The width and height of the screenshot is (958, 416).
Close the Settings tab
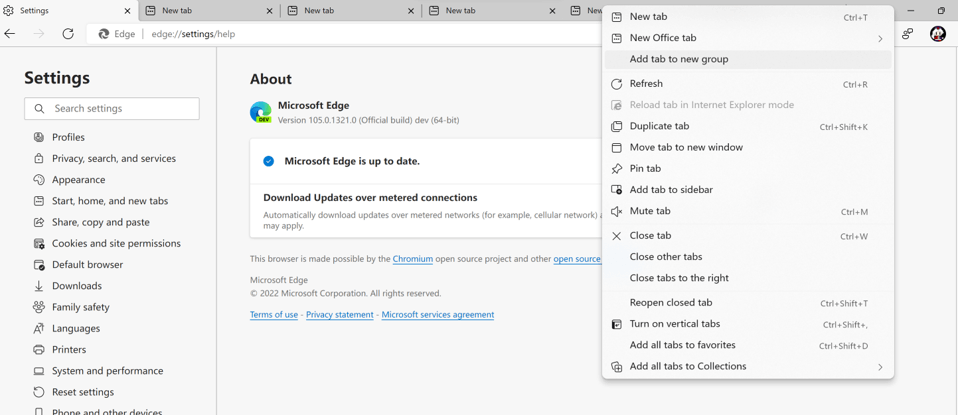[x=128, y=11]
